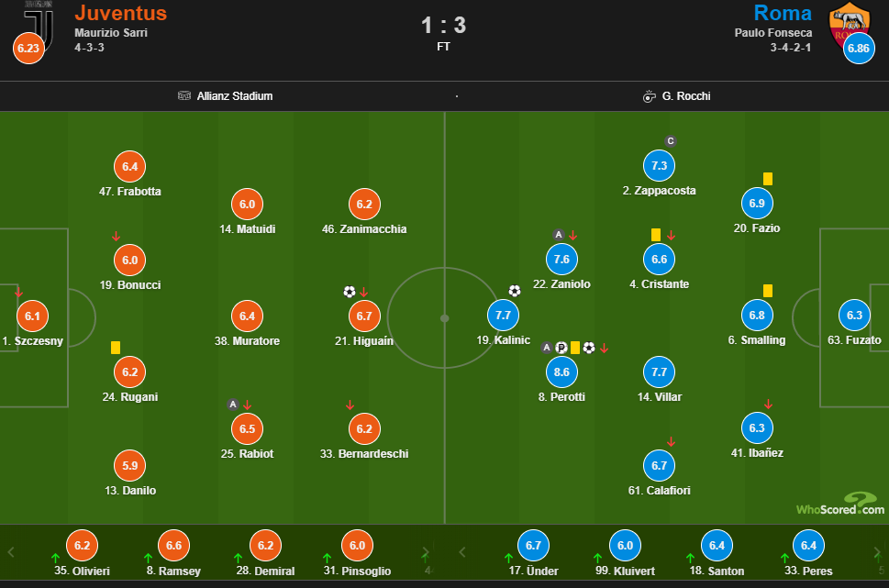This screenshot has width=889, height=588.
Task: Show previous Roma substitutes with left chevron
Action: (462, 551)
